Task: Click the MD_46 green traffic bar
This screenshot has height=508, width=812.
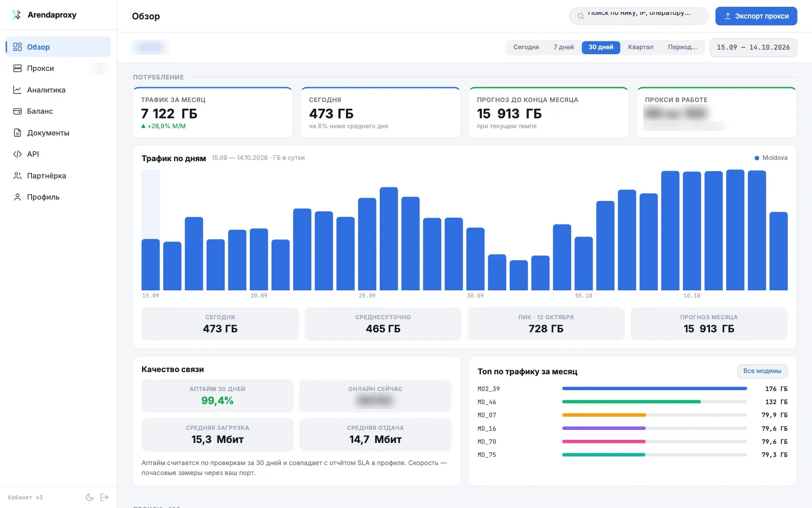Action: coord(631,401)
